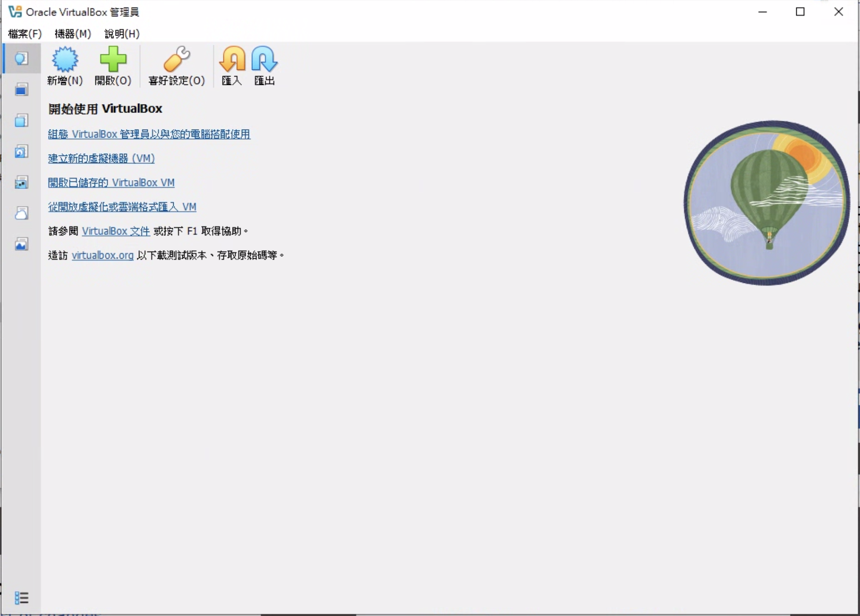Click the green plus 開啟(O) icon

113,59
